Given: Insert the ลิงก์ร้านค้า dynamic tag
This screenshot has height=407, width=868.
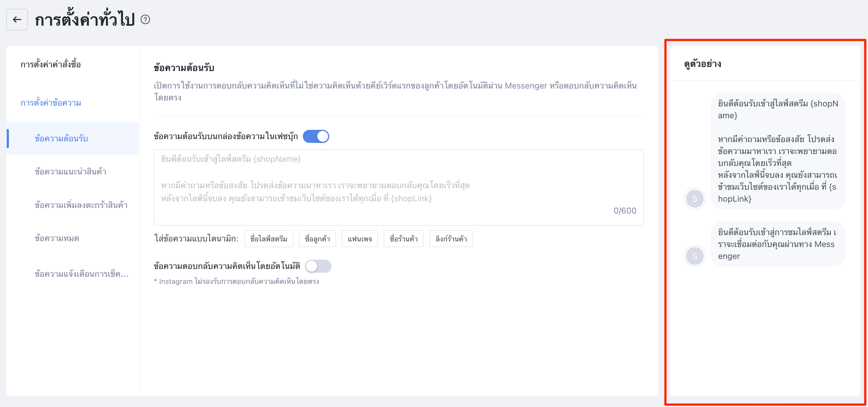Looking at the screenshot, I should pyautogui.click(x=451, y=239).
